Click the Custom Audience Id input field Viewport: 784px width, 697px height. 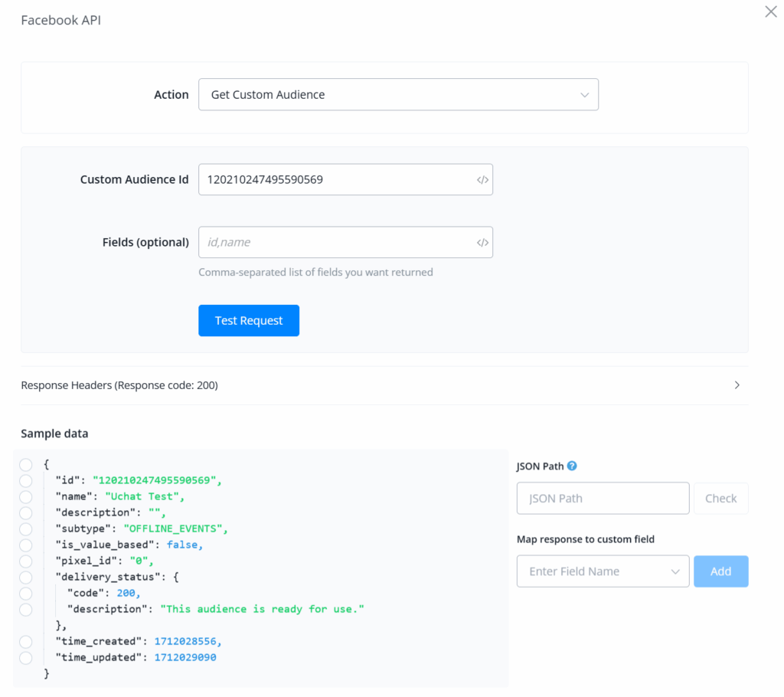point(337,180)
